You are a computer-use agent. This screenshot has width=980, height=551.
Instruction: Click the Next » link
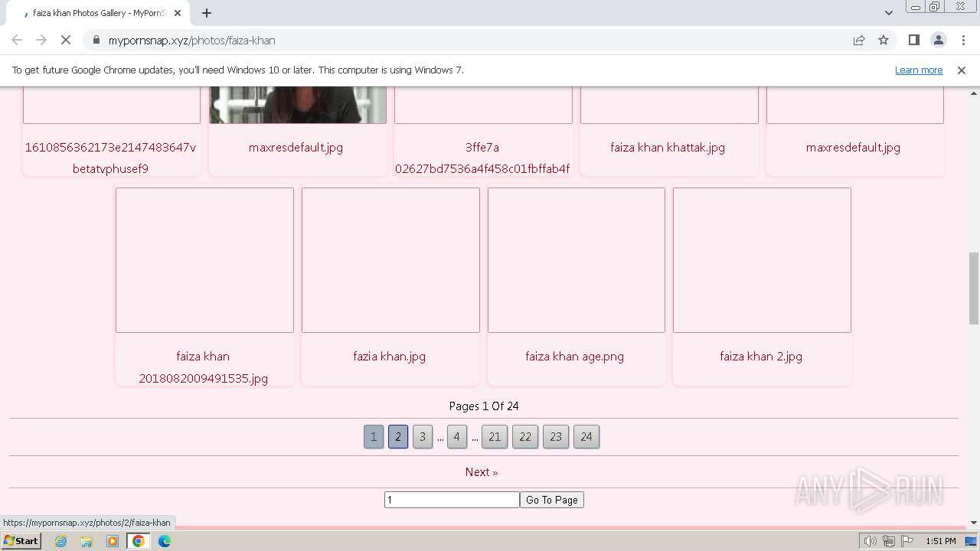(482, 472)
